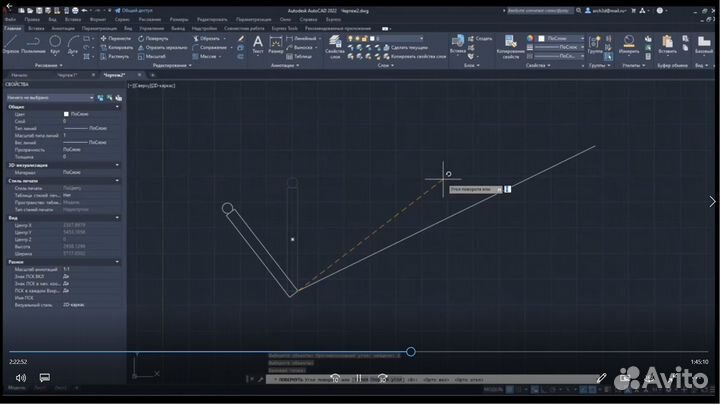Choose the Круг (Circle) drawing tool
The width and height of the screenshot is (720, 404).
(x=56, y=42)
